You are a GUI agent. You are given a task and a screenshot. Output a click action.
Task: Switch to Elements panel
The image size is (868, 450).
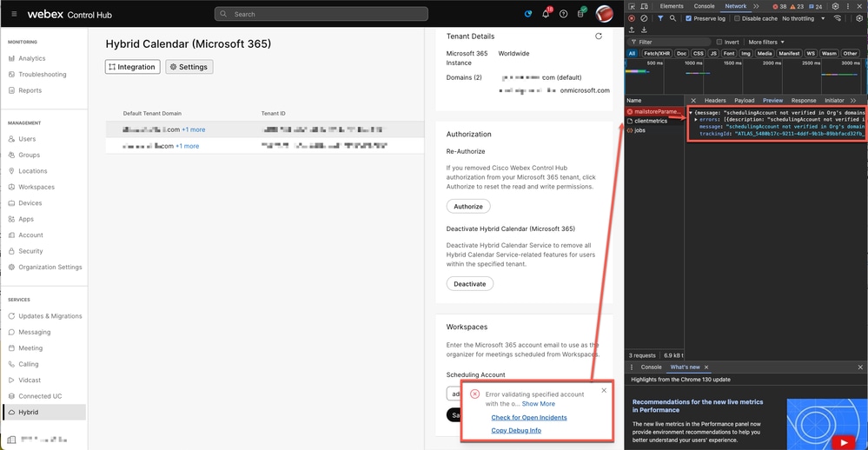pyautogui.click(x=672, y=6)
